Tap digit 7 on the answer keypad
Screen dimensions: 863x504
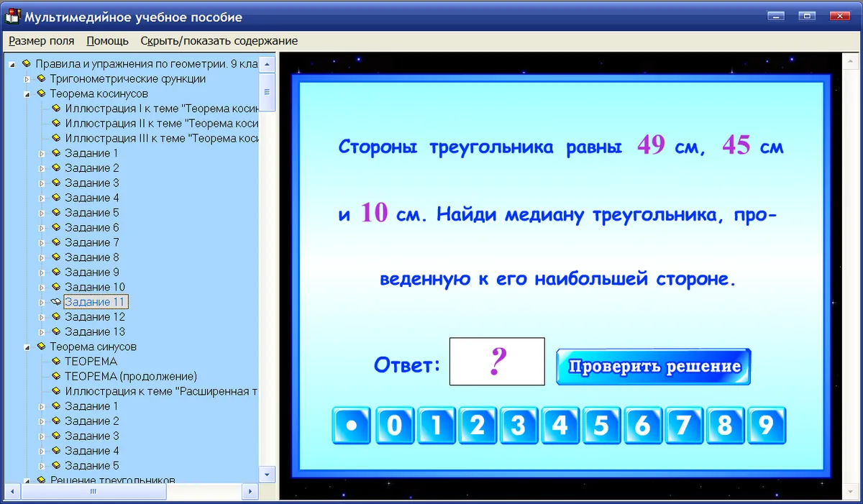pos(684,426)
